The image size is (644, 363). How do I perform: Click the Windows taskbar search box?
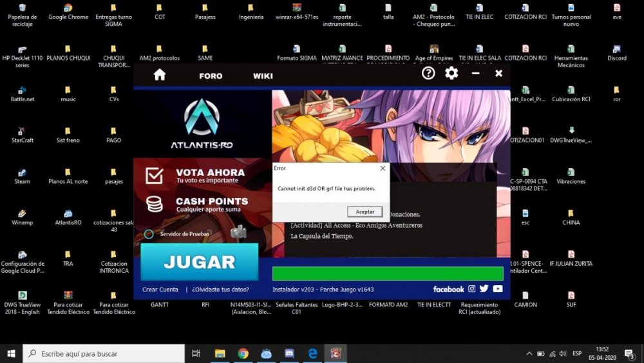(x=103, y=353)
